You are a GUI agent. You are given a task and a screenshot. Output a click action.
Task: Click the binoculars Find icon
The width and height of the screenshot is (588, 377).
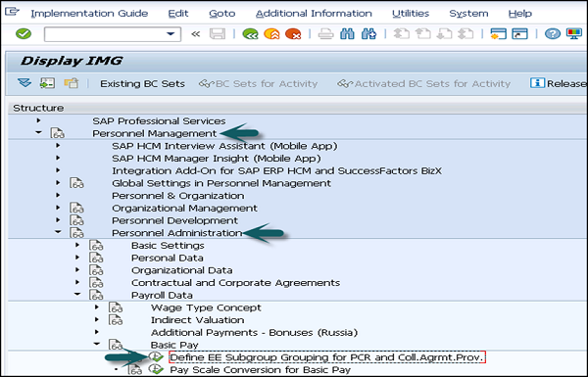click(347, 34)
